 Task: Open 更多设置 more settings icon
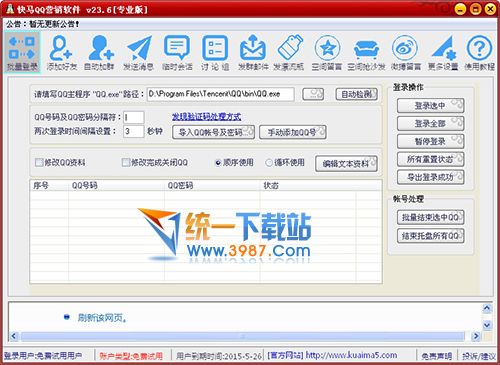[443, 52]
